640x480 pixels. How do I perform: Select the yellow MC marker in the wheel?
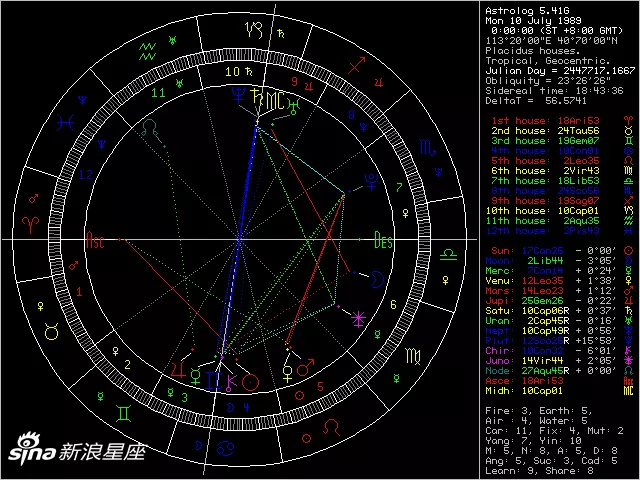click(x=275, y=100)
